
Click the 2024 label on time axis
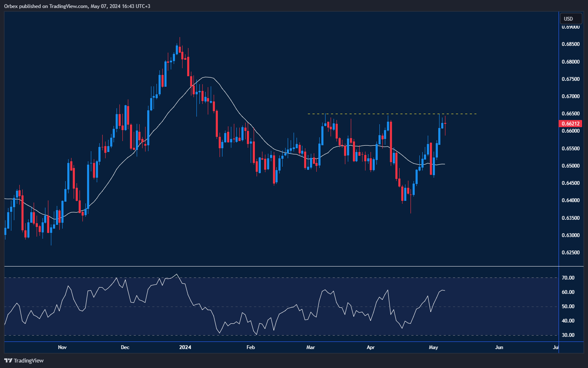click(185, 347)
